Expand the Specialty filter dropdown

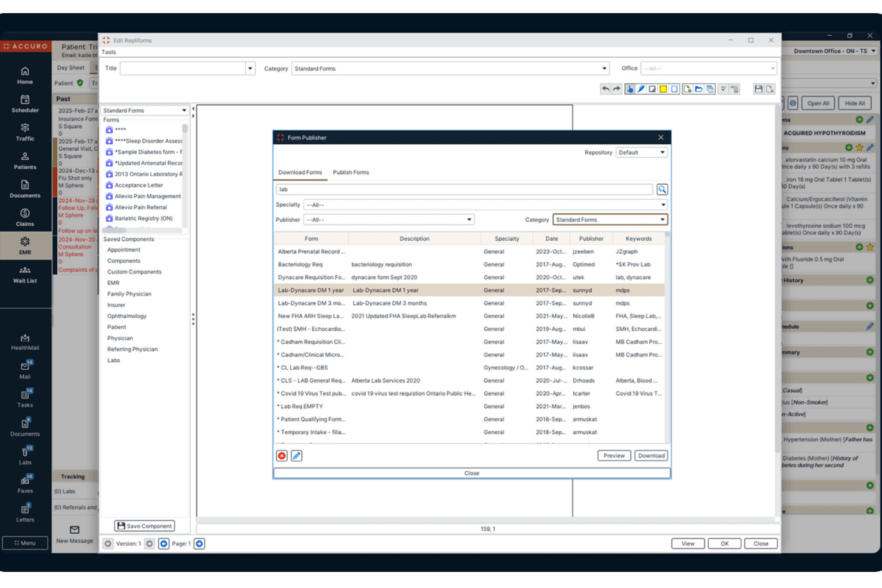pos(485,205)
